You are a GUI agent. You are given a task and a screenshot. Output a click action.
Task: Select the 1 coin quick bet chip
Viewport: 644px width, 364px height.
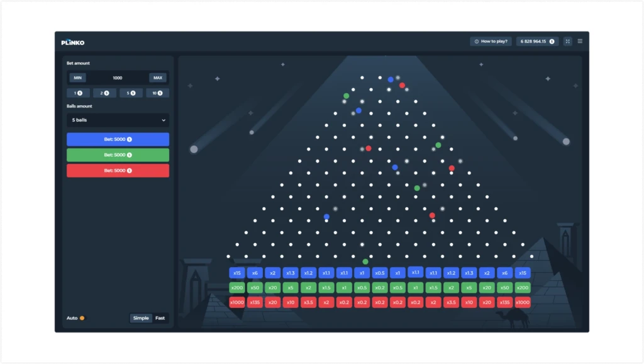[78, 93]
